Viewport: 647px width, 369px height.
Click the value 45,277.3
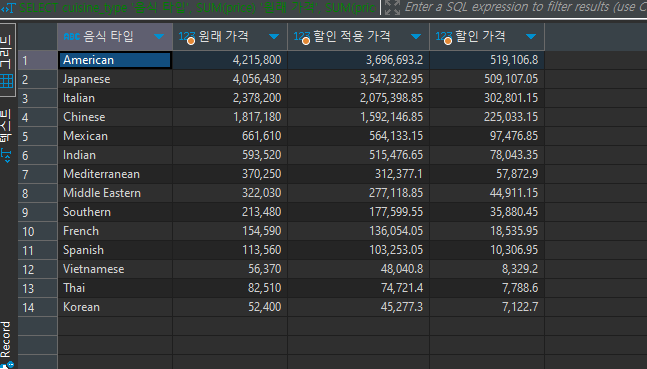(x=401, y=307)
